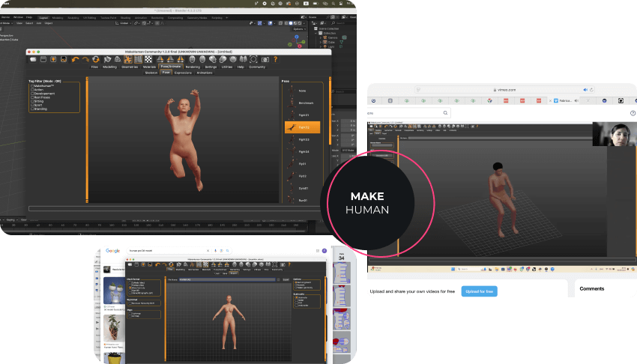
Task: Click the microphone icon in the Google search bar
Action: tap(216, 251)
